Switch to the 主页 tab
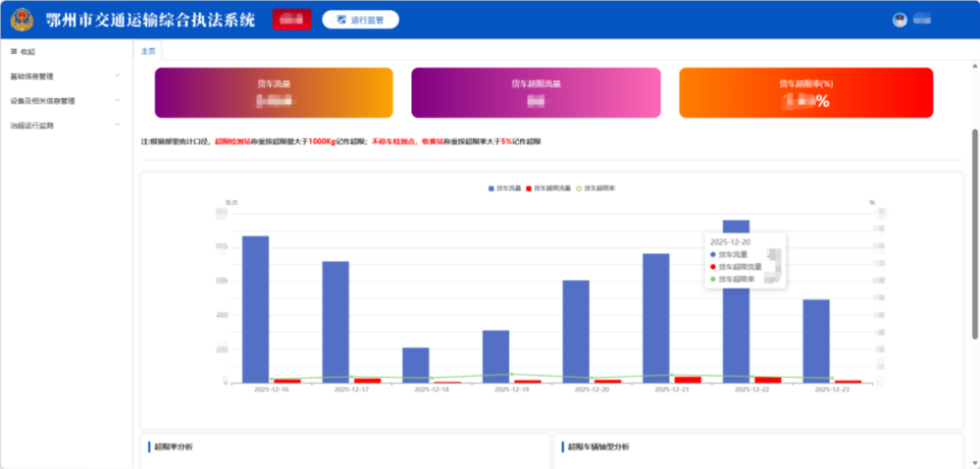 point(148,51)
